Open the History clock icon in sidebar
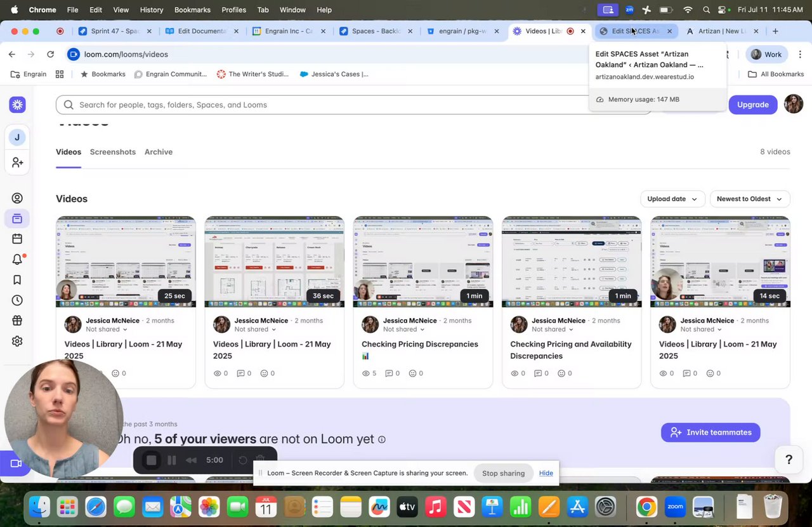 point(17,300)
